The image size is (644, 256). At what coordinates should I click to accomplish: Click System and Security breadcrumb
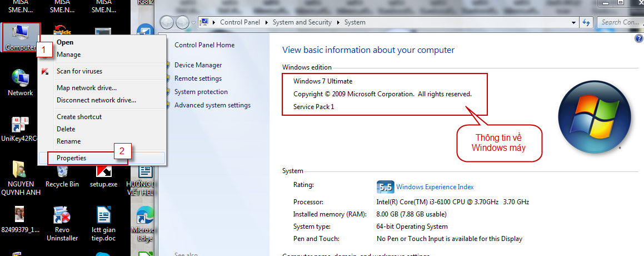point(302,22)
